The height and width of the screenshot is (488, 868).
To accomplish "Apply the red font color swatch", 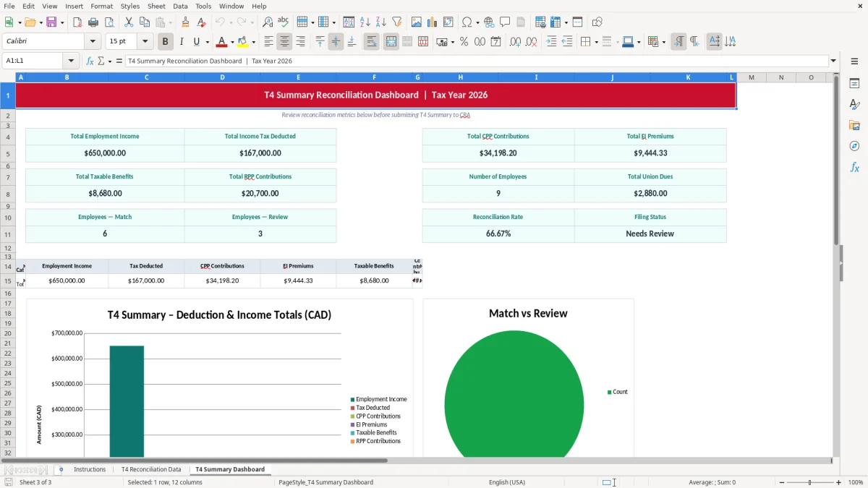I will 222,42.
